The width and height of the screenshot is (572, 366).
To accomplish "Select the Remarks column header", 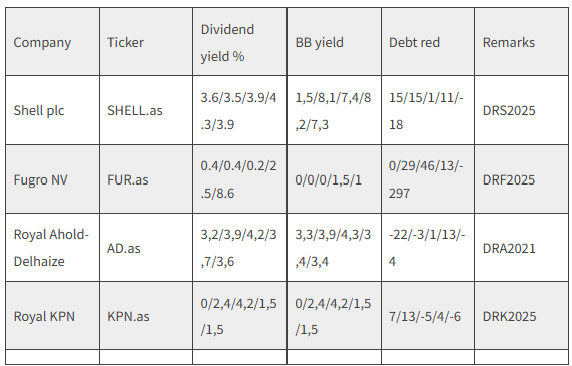I will tap(521, 42).
